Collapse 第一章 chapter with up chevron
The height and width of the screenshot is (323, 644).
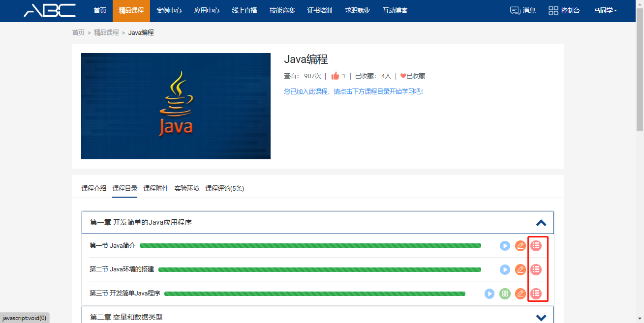(541, 223)
